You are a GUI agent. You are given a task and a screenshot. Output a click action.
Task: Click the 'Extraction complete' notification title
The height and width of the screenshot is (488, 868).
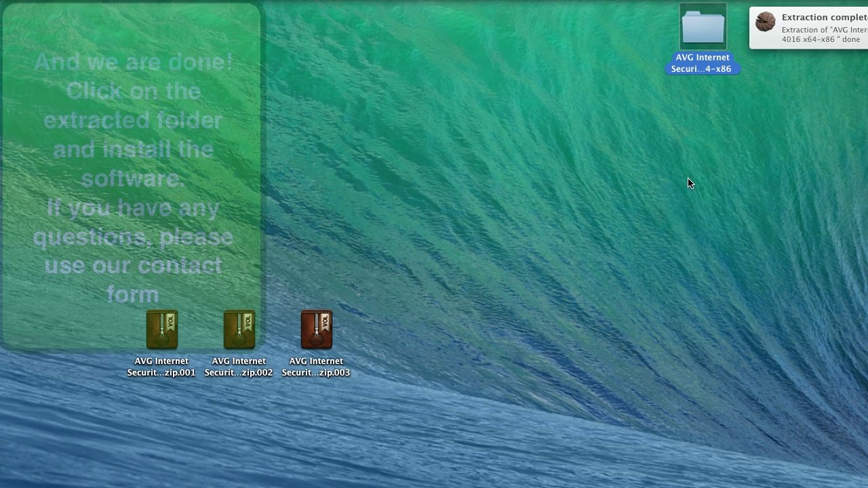click(824, 18)
